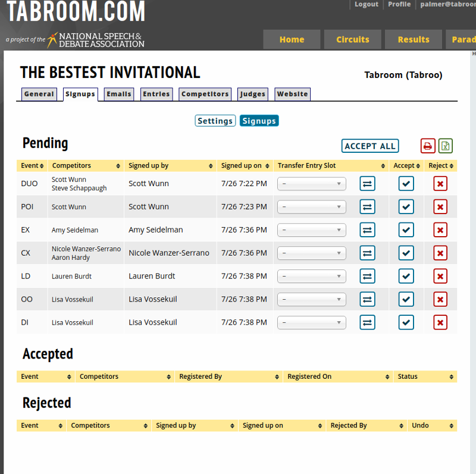This screenshot has height=474, width=476.
Task: Click transfer arrows icon for LD entry
Action: coord(368,277)
